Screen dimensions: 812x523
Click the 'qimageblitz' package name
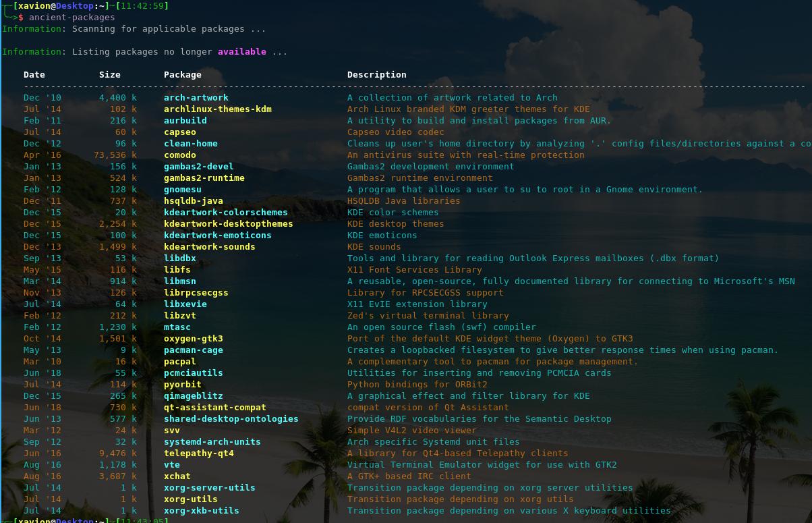pyautogui.click(x=194, y=395)
